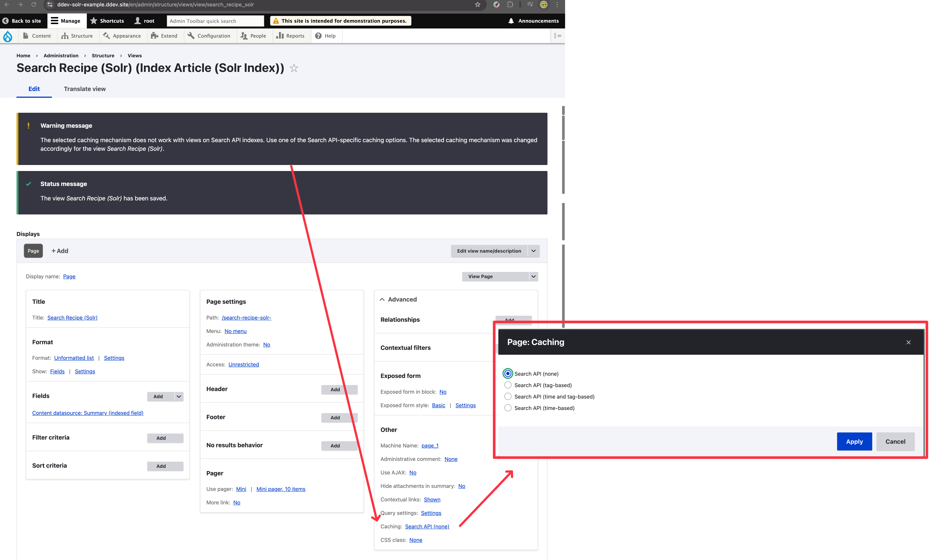932x560 pixels.
Task: Open the Search API (none) caching link
Action: (x=427, y=526)
